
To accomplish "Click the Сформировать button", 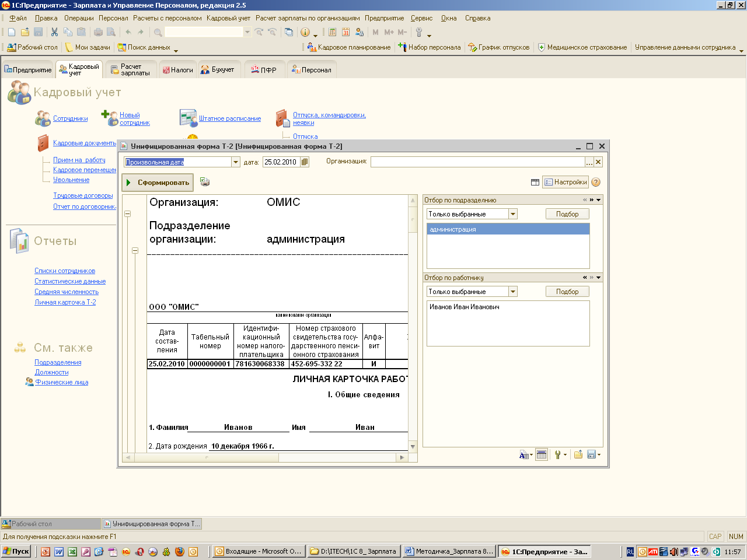I will click(x=158, y=183).
